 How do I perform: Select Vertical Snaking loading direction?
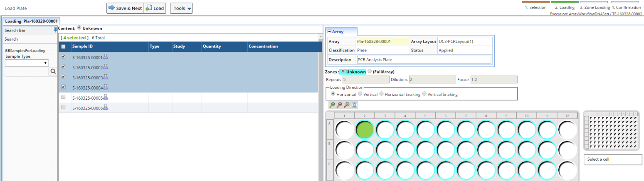pos(424,94)
